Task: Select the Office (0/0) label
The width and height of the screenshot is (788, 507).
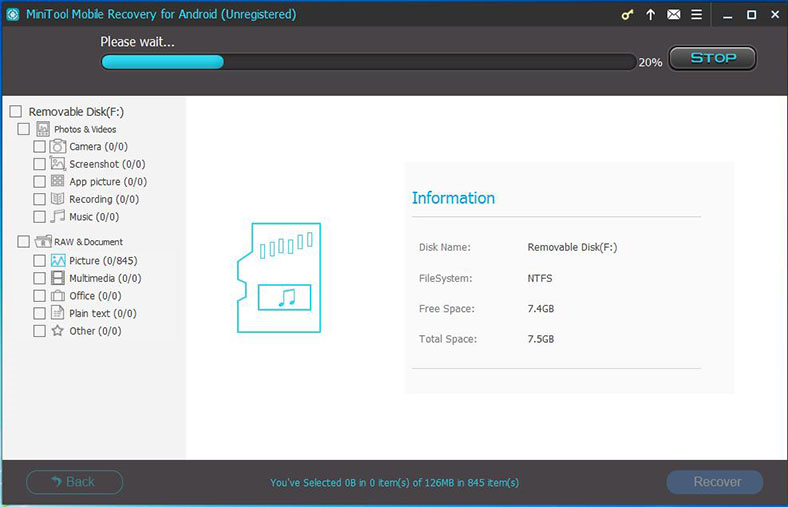Action: [95, 296]
